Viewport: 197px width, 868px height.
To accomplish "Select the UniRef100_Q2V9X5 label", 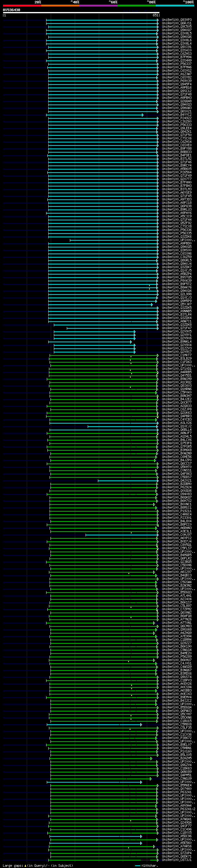I will point(176,331).
